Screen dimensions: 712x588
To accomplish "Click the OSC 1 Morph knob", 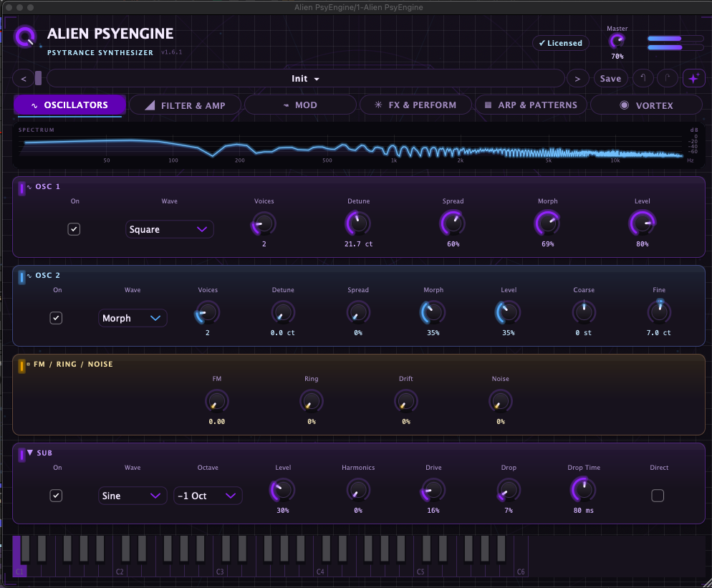I will pyautogui.click(x=548, y=223).
